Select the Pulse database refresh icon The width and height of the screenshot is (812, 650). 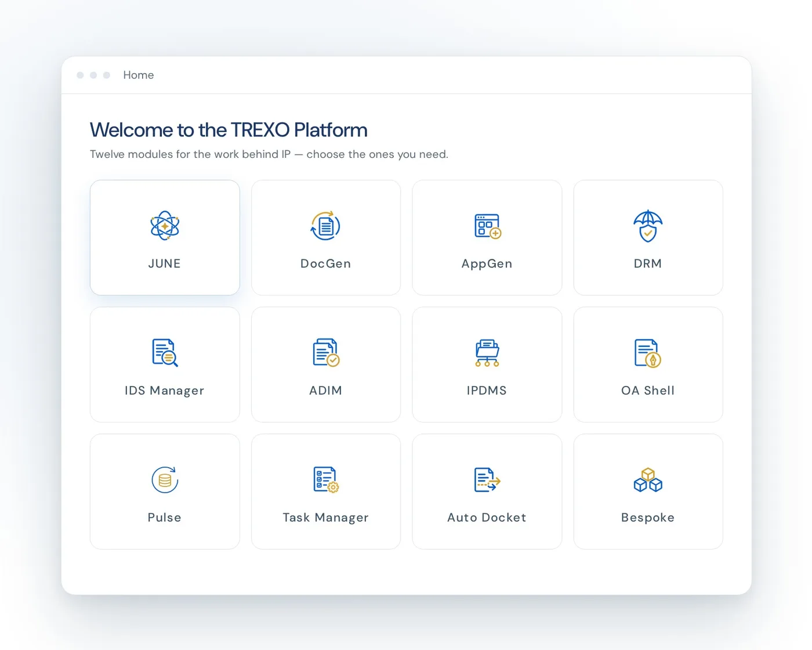coord(165,480)
